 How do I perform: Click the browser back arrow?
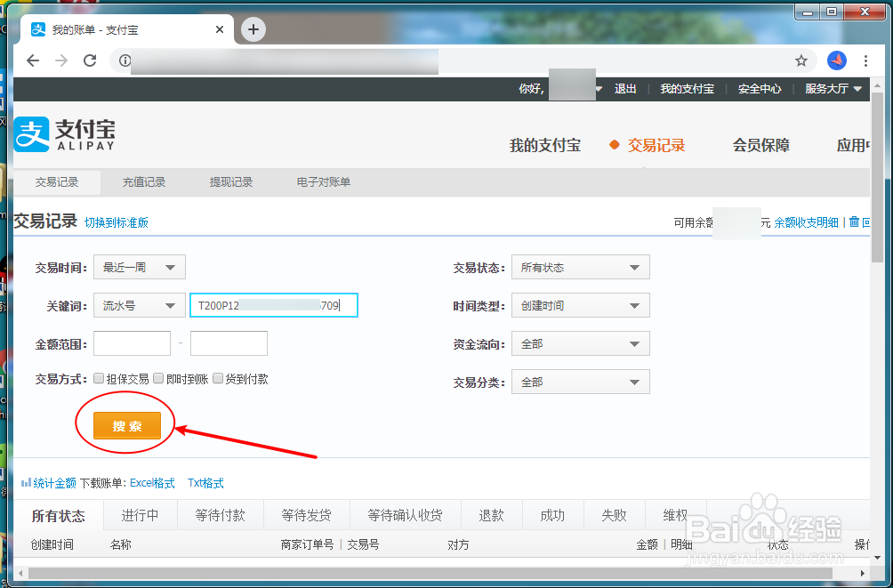[33, 60]
